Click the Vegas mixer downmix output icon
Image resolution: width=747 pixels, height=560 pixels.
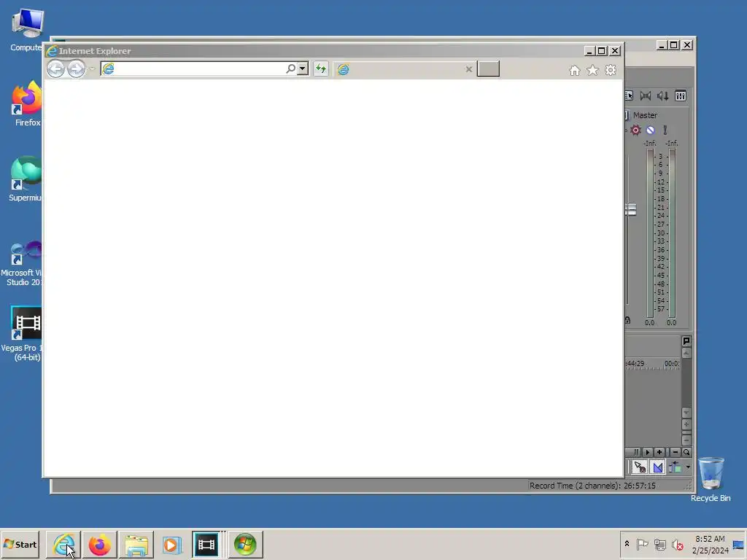(x=646, y=96)
